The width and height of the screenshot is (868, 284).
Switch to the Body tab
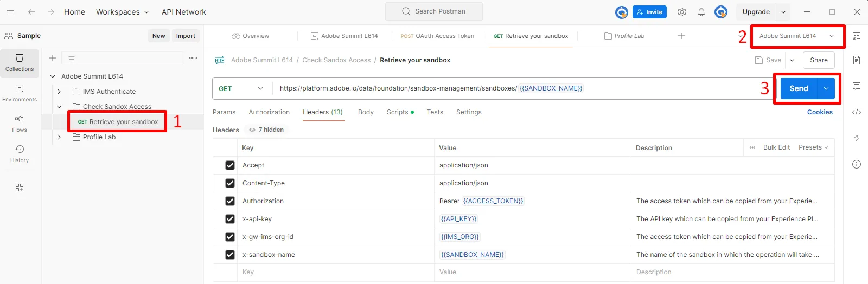click(x=366, y=112)
